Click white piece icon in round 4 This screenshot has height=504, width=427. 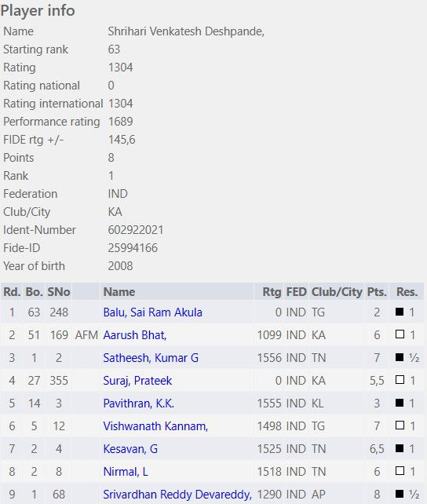pyautogui.click(x=400, y=380)
